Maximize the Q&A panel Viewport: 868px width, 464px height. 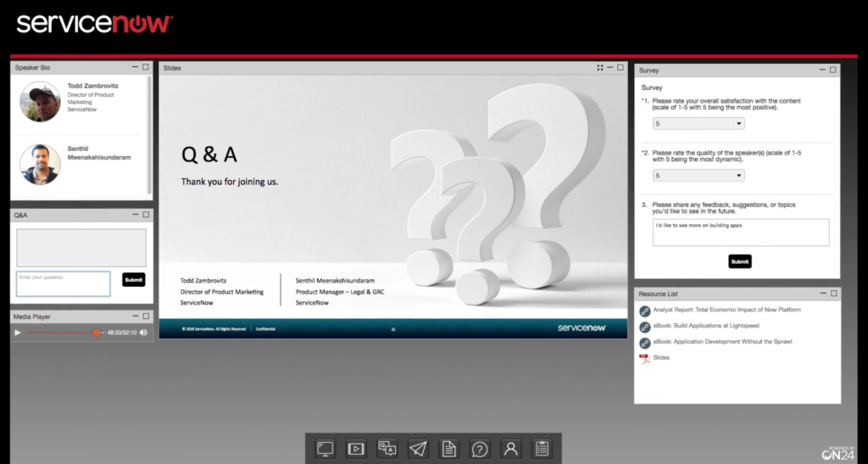point(146,215)
